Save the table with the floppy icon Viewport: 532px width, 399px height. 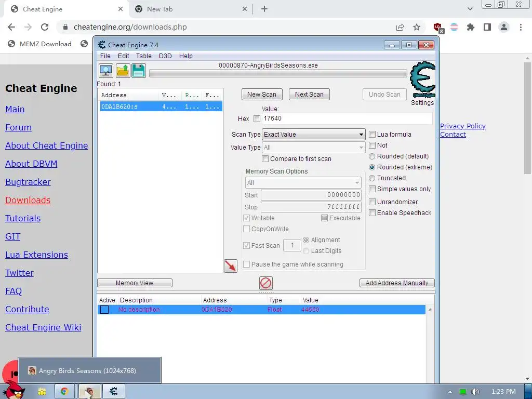point(138,71)
